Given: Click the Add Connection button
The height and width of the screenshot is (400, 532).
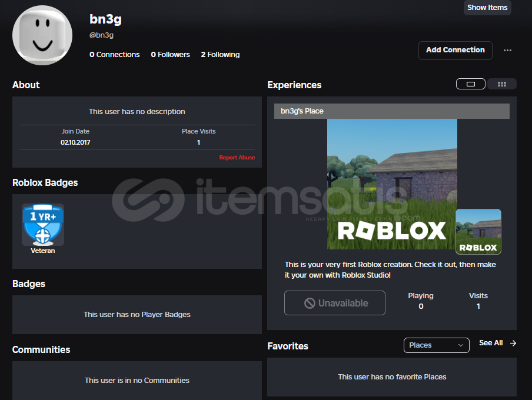Looking at the screenshot, I should (x=455, y=50).
